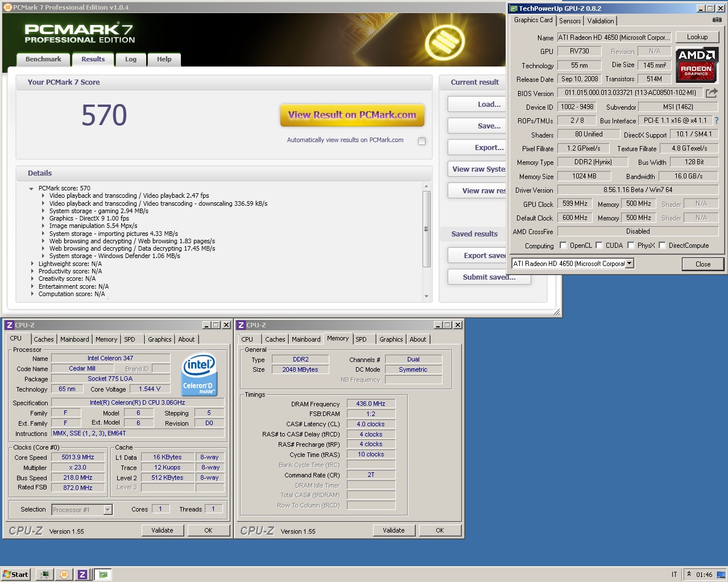The image size is (728, 582).
Task: Open the Mainboard tab in left CPU-Z window
Action: tap(75, 339)
